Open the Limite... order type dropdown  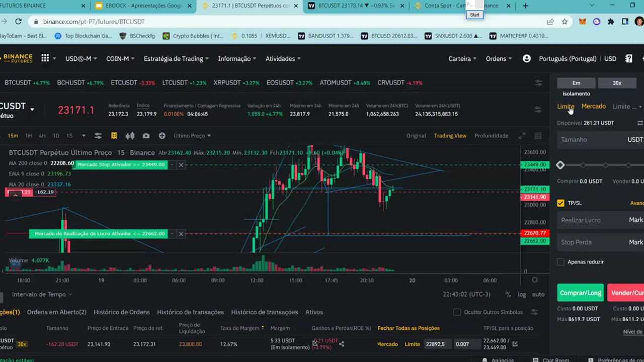coord(627,107)
